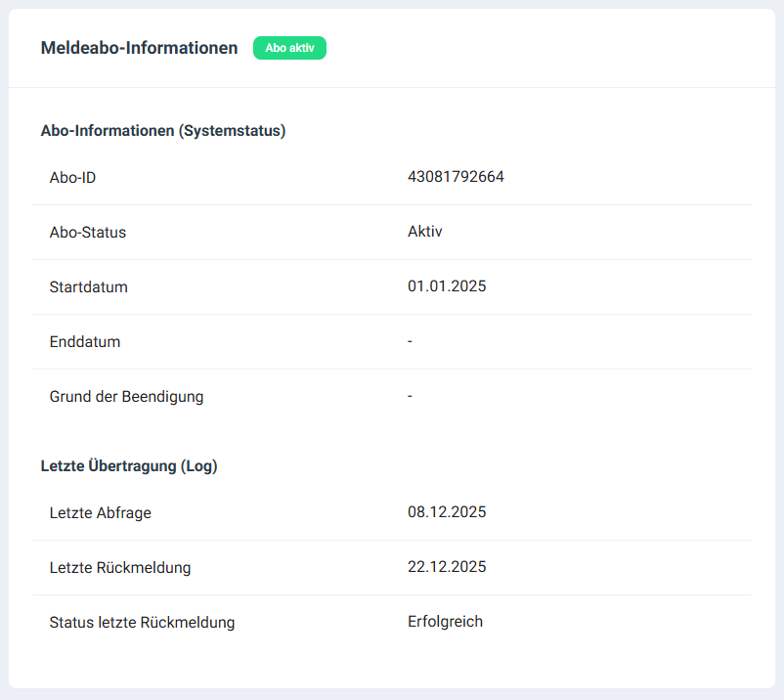Screen dimensions: 784x700
Task: Click the green Abo aktiv badge
Action: point(289,48)
